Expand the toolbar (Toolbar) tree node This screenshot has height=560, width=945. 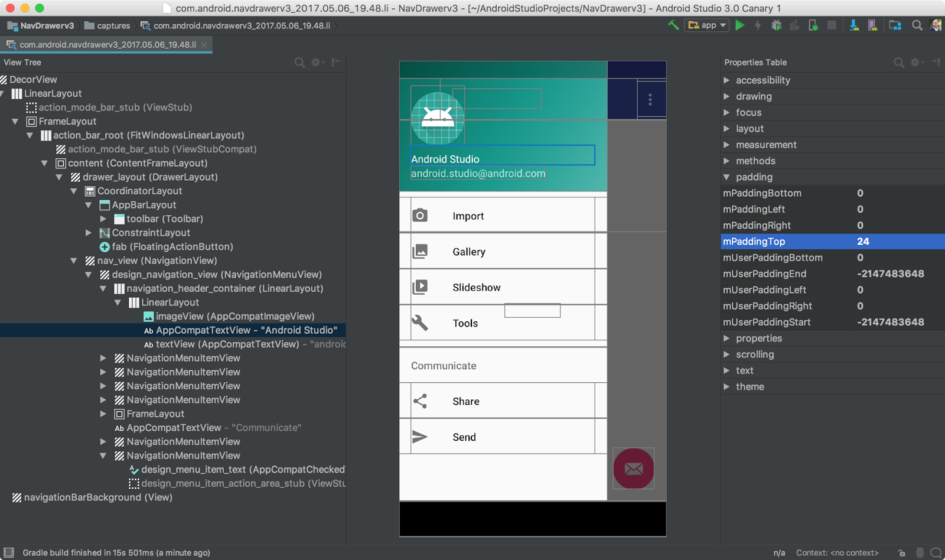(x=103, y=219)
